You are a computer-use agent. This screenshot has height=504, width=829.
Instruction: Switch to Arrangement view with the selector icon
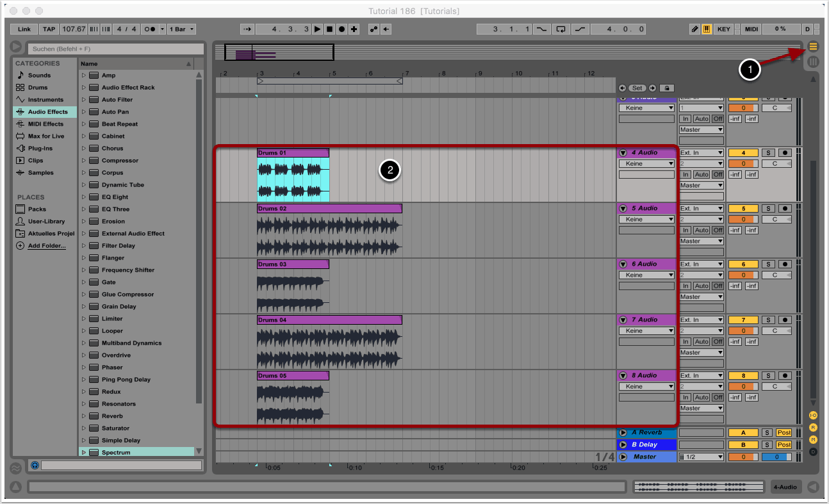click(814, 46)
